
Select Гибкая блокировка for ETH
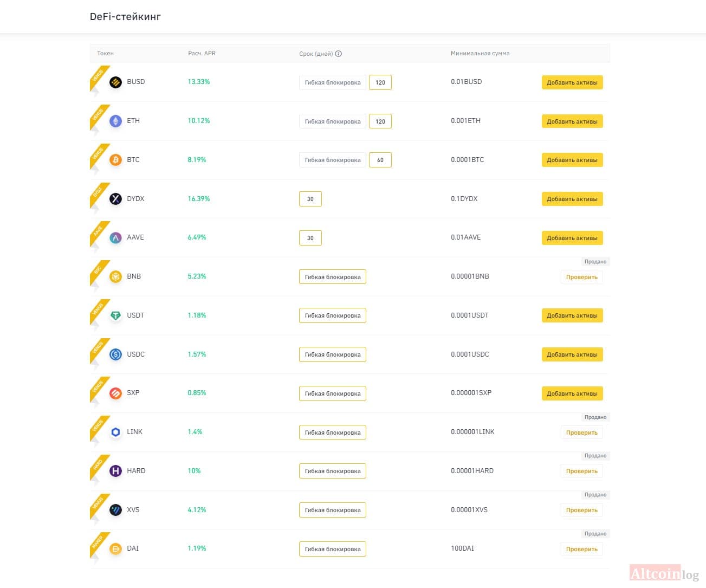click(x=333, y=121)
